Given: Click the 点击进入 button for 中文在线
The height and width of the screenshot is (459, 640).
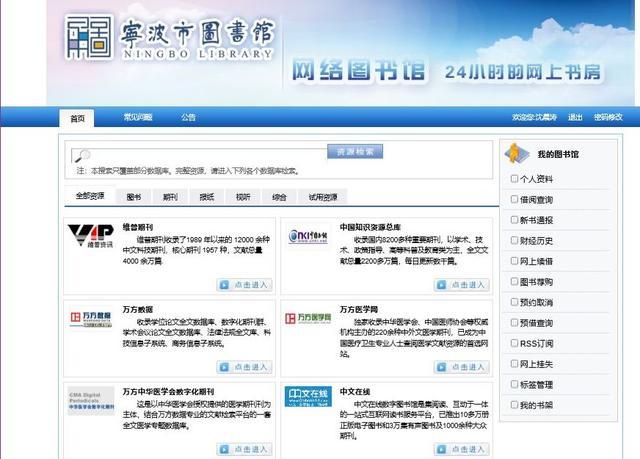Looking at the screenshot, I should click(x=461, y=449).
